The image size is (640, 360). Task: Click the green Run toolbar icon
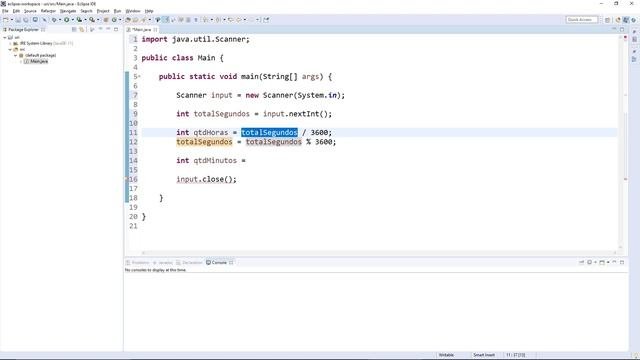click(x=67, y=20)
